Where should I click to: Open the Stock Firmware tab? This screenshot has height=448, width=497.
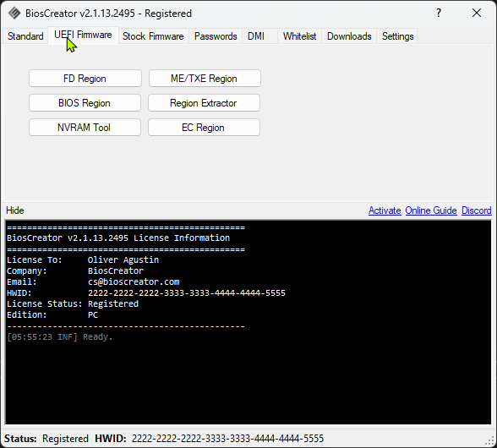[153, 36]
